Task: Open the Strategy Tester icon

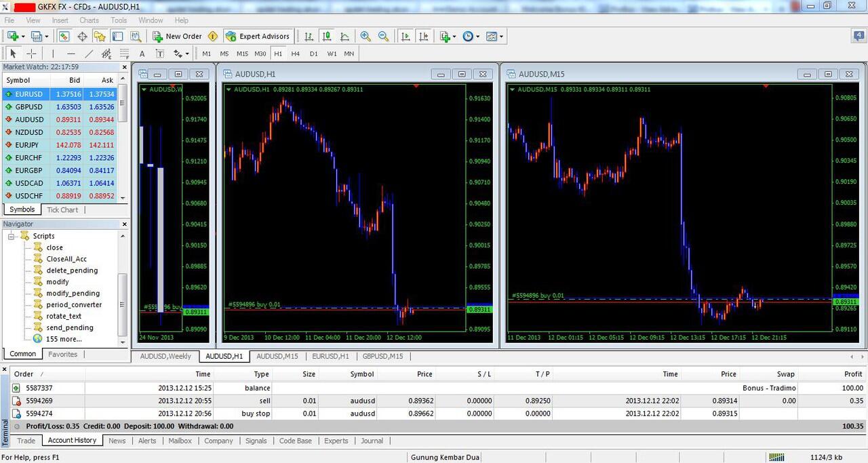Action: coord(135,36)
